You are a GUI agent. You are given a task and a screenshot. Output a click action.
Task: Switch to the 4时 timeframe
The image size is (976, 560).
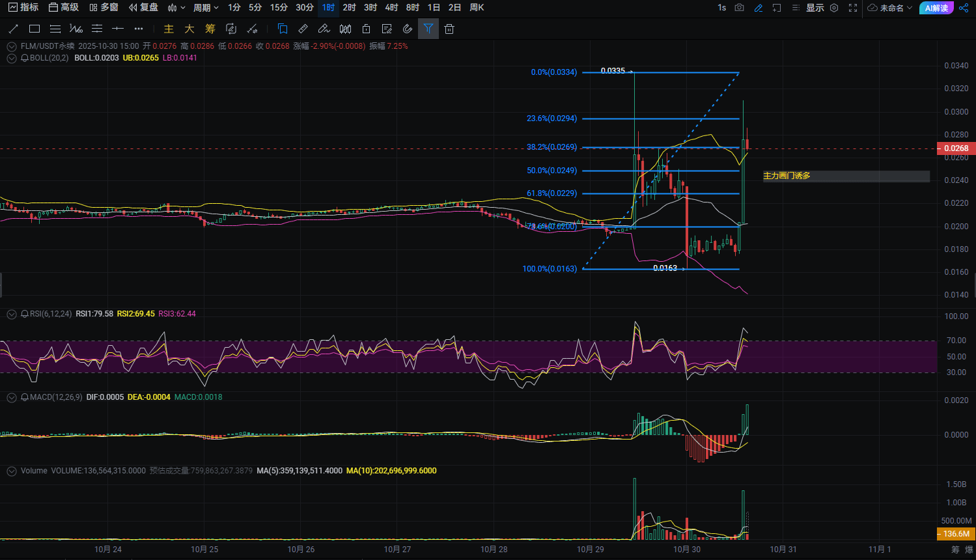click(391, 8)
